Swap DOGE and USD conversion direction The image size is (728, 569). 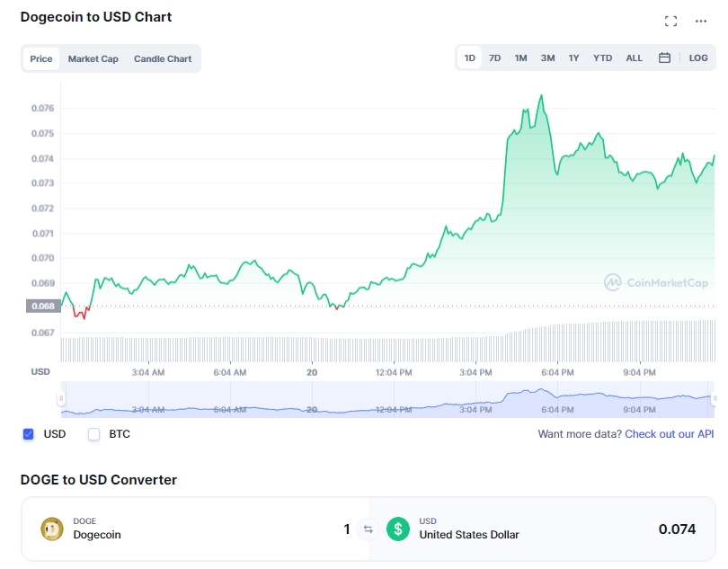point(368,529)
